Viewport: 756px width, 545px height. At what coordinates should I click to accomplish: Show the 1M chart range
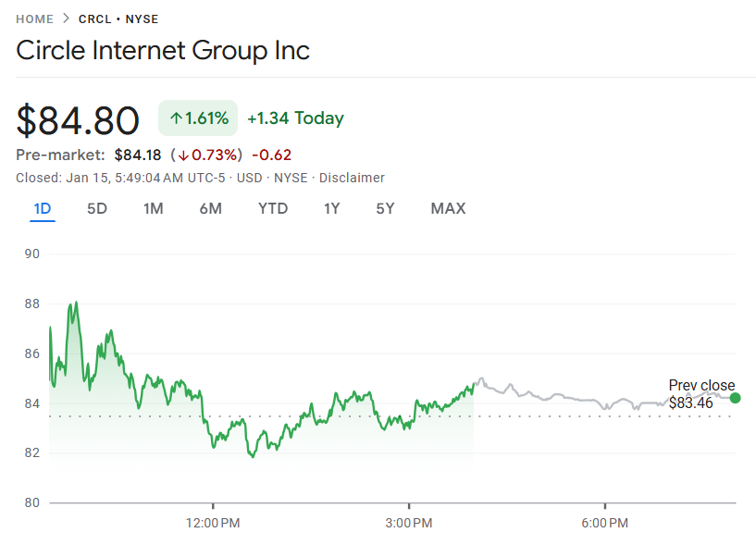pos(153,208)
